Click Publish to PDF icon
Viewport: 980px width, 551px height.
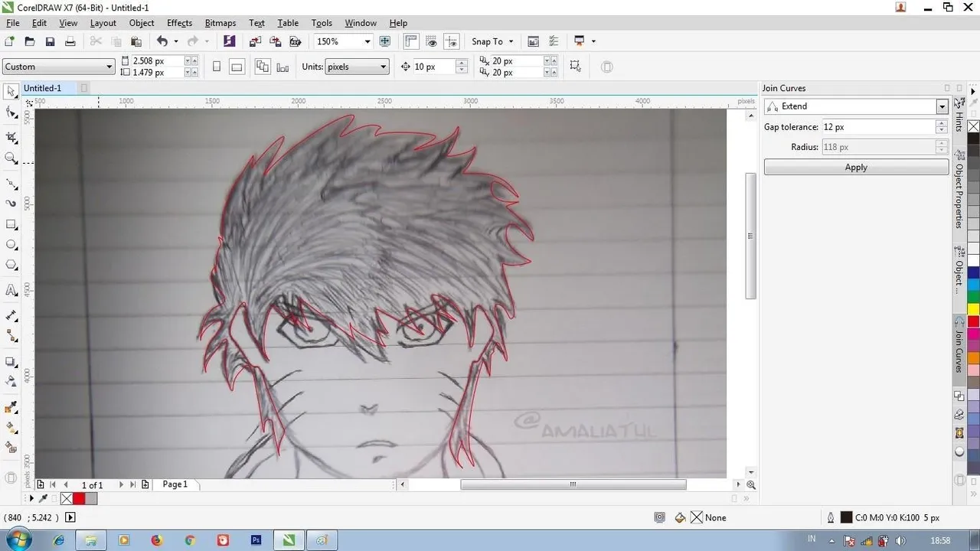point(295,41)
